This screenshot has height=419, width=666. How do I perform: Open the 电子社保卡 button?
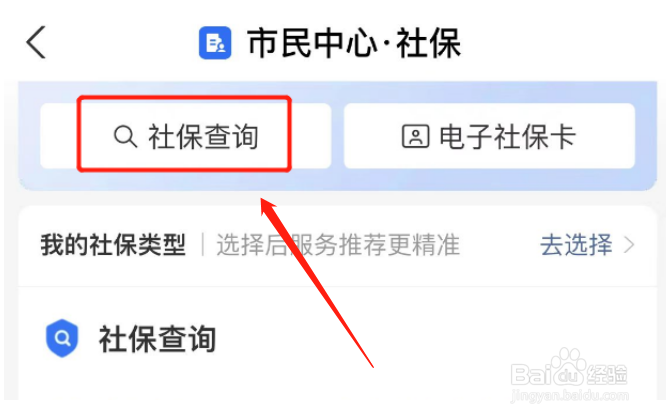(x=489, y=136)
